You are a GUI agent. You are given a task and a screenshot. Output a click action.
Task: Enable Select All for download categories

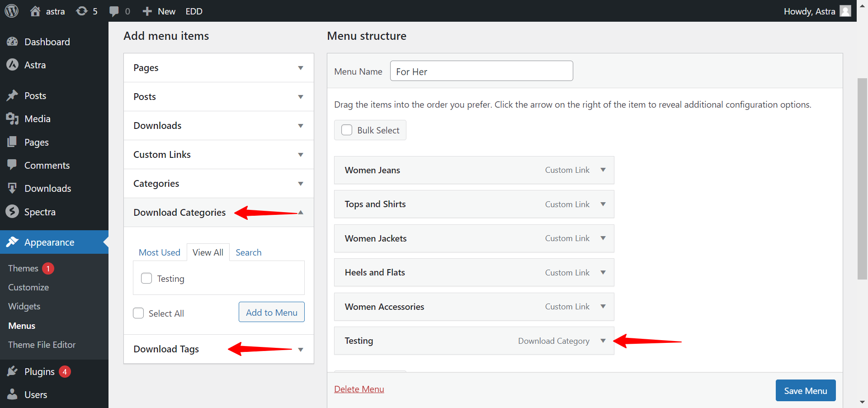pos(138,313)
